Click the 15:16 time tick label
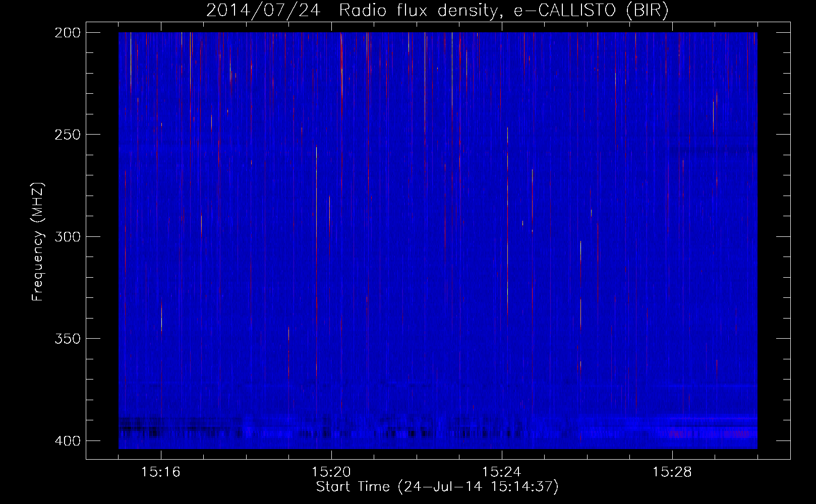816x504 pixels. 161,472
